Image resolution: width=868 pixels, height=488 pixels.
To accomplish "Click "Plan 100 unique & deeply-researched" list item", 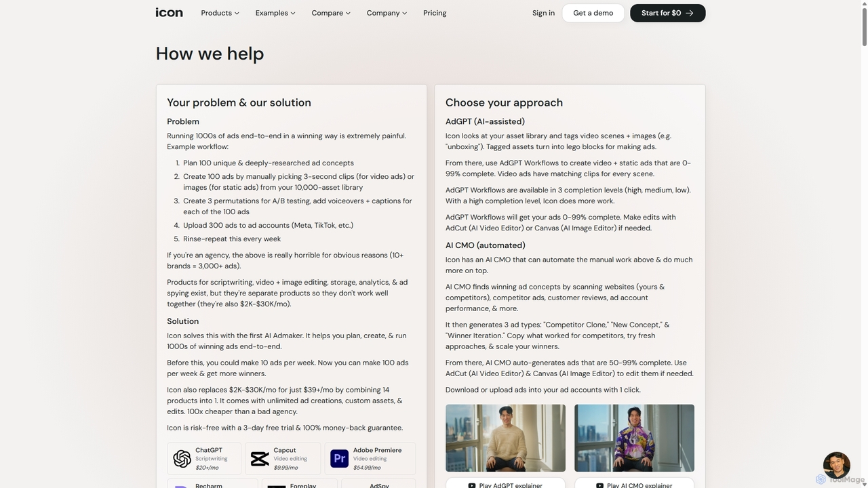I will point(269,163).
